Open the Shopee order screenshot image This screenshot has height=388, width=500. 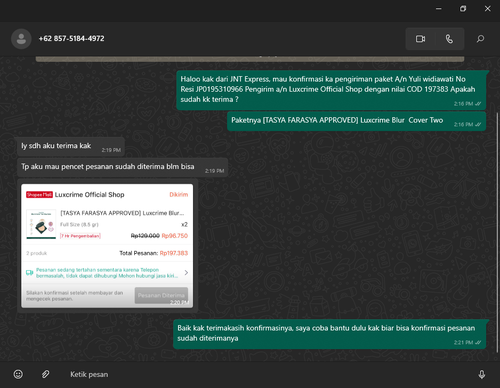(107, 246)
